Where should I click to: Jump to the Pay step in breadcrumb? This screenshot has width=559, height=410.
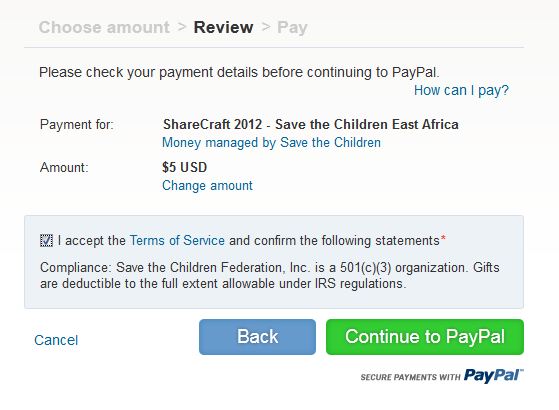292,28
